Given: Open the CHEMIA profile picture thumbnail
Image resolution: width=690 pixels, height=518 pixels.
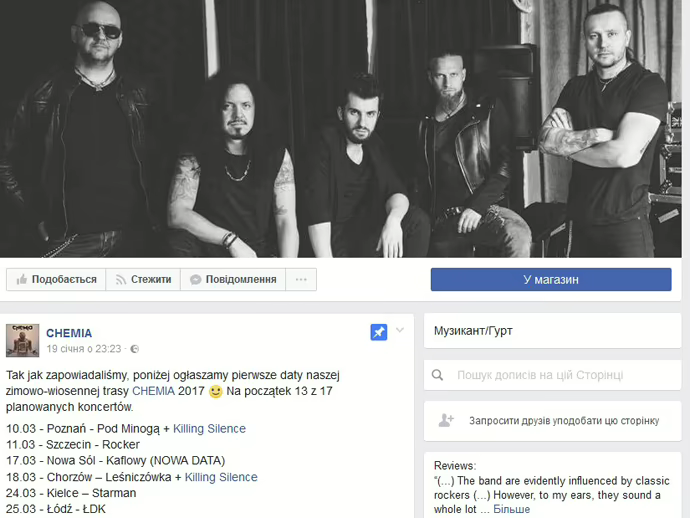Looking at the screenshot, I should click(22, 340).
